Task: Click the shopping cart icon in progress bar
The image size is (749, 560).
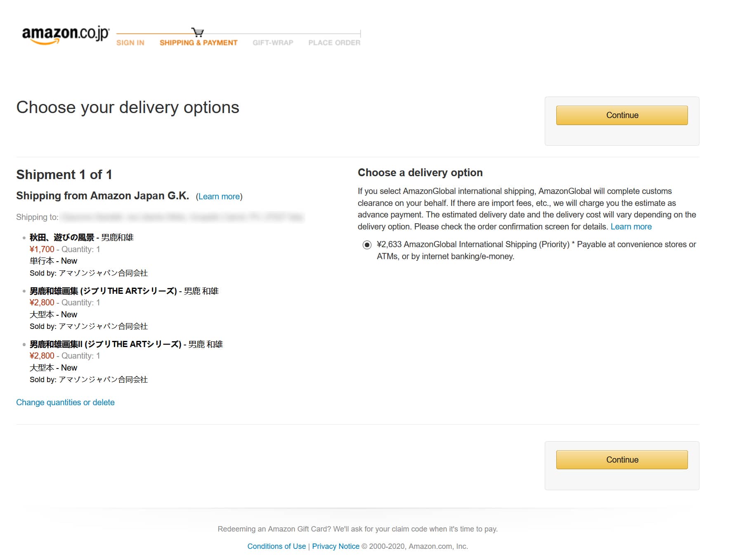Action: [198, 32]
